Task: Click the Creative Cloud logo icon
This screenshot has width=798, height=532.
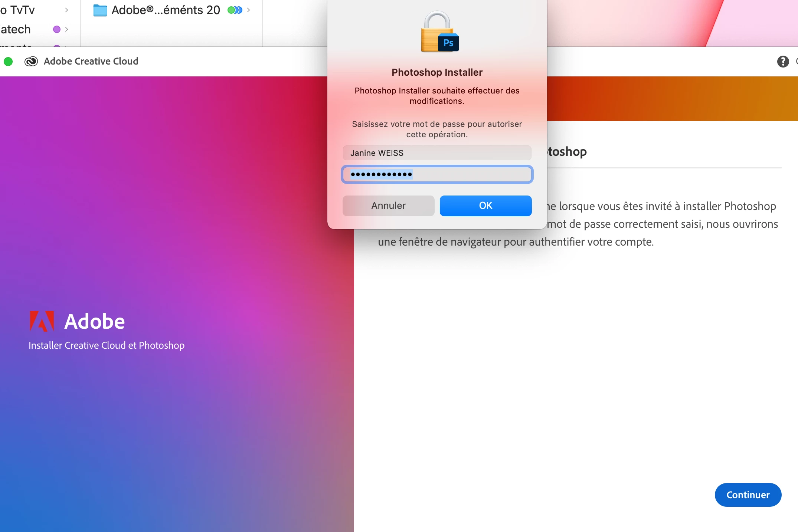Action: tap(31, 61)
